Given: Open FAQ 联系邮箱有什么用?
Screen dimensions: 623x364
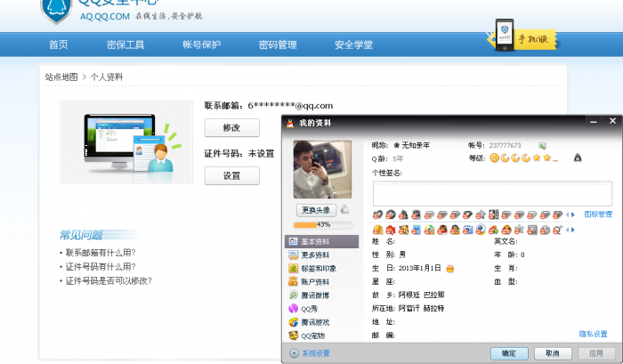Looking at the screenshot, I should [101, 253].
